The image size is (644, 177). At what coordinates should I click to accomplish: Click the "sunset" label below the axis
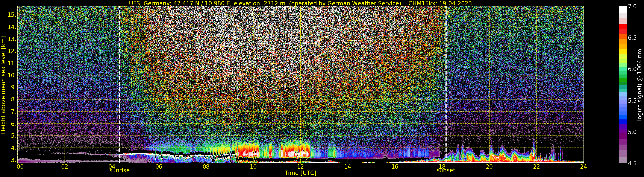coord(446,171)
